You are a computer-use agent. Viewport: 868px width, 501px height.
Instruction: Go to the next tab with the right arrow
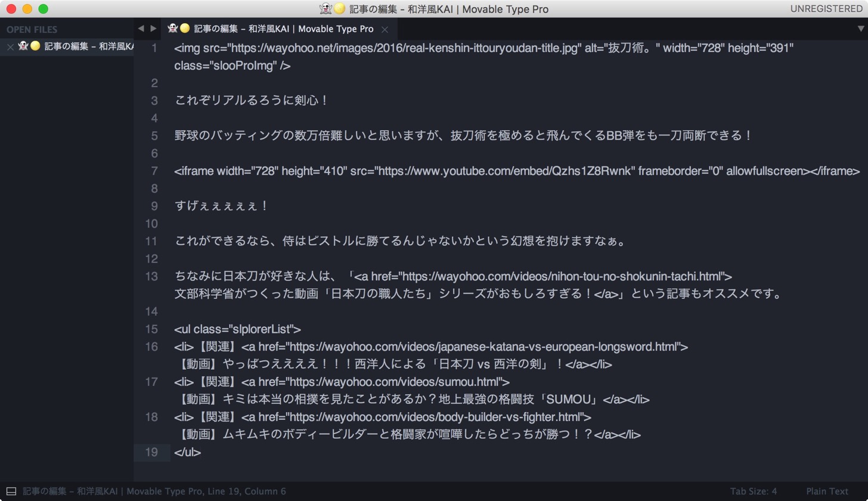[x=153, y=28]
